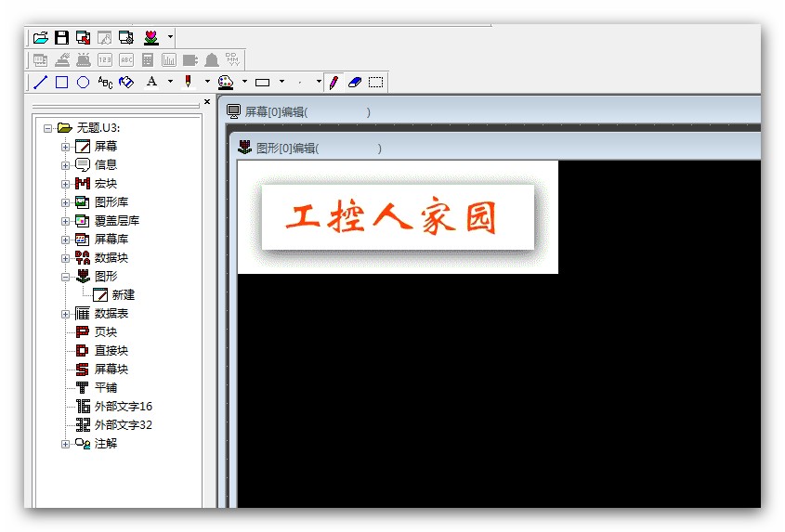The image size is (785, 532).
Task: Save project with the floppy disk icon
Action: [x=61, y=38]
